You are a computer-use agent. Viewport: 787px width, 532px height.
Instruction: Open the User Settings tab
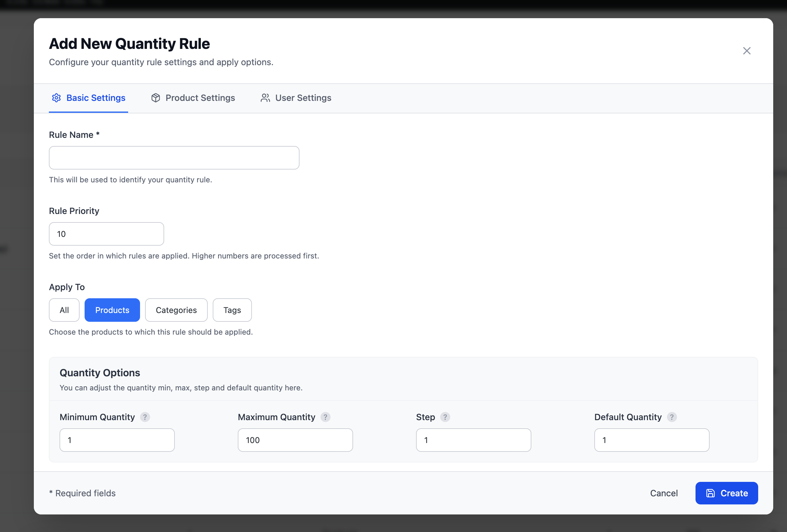point(303,98)
